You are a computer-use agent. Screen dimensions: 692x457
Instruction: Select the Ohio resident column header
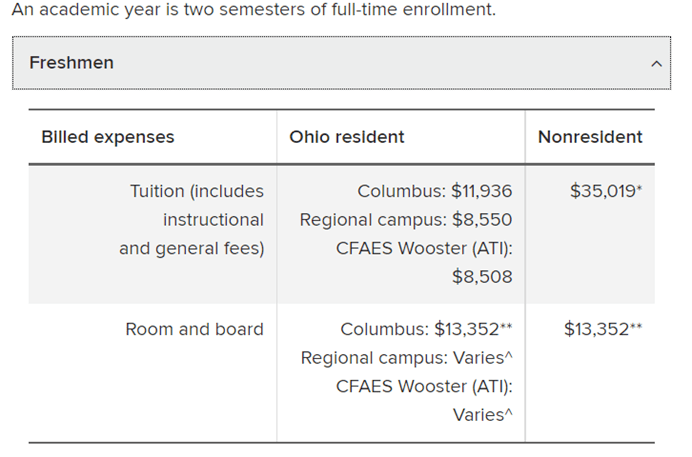[346, 137]
